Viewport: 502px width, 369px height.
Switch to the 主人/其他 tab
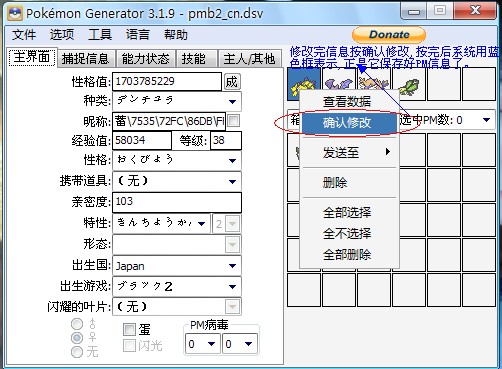(x=250, y=59)
